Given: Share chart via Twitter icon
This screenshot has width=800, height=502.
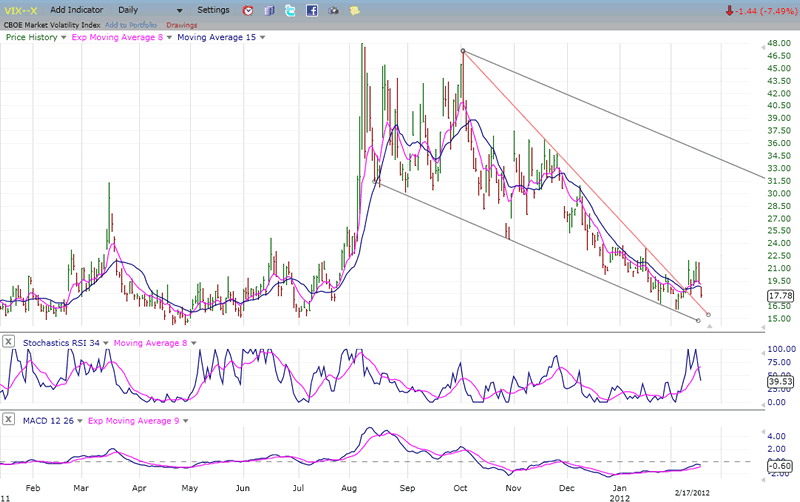Looking at the screenshot, I should (x=290, y=10).
